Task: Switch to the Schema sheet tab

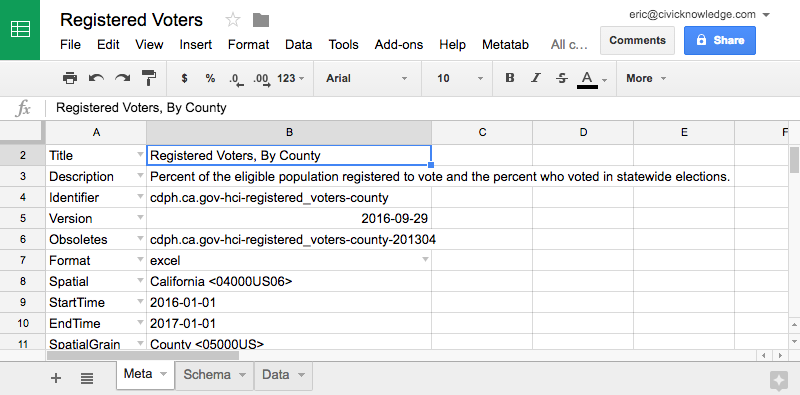Action: coord(215,376)
